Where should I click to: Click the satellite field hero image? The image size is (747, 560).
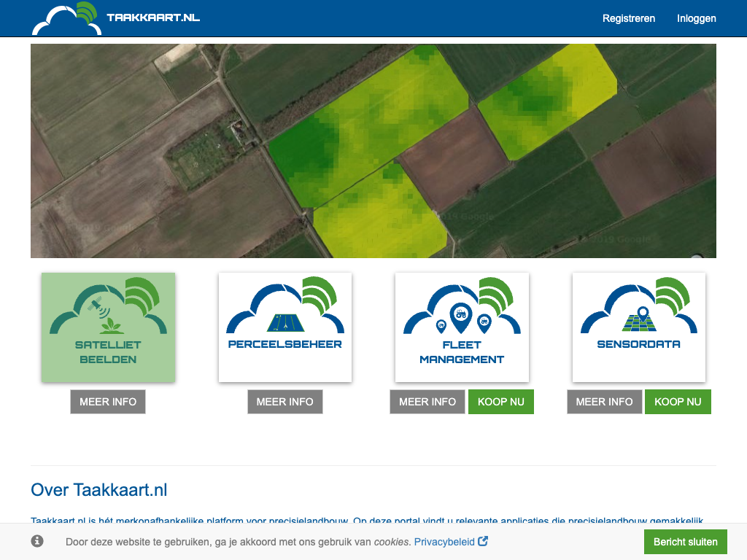pos(373,151)
